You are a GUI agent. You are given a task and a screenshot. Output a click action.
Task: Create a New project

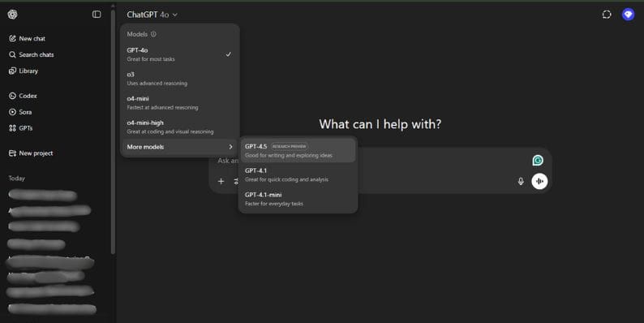pos(31,153)
